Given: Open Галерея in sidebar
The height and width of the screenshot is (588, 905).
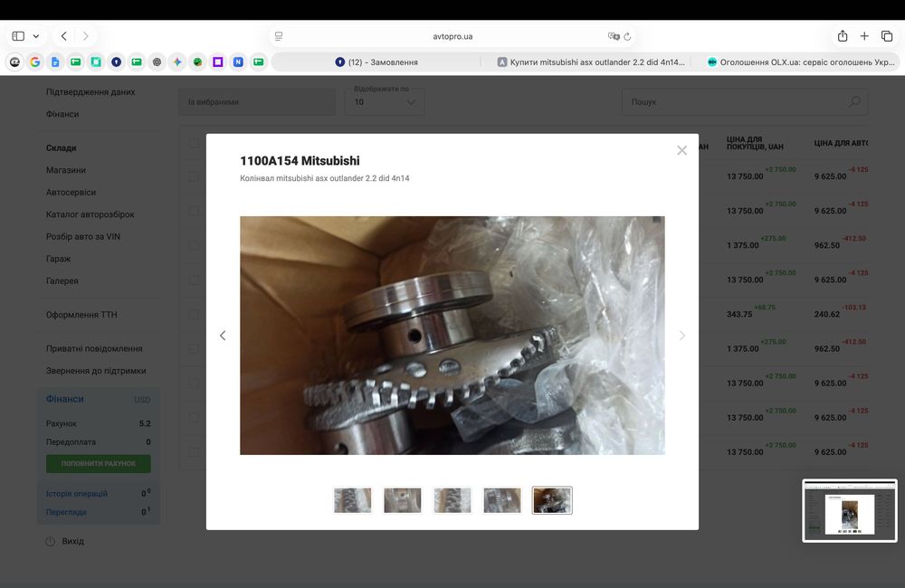Looking at the screenshot, I should [x=62, y=281].
